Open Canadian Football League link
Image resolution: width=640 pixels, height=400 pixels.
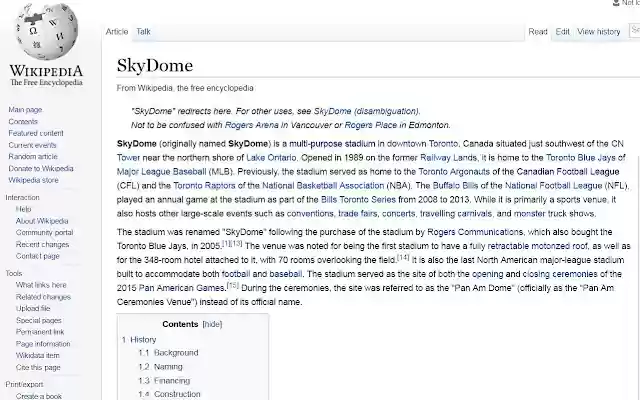coord(568,171)
